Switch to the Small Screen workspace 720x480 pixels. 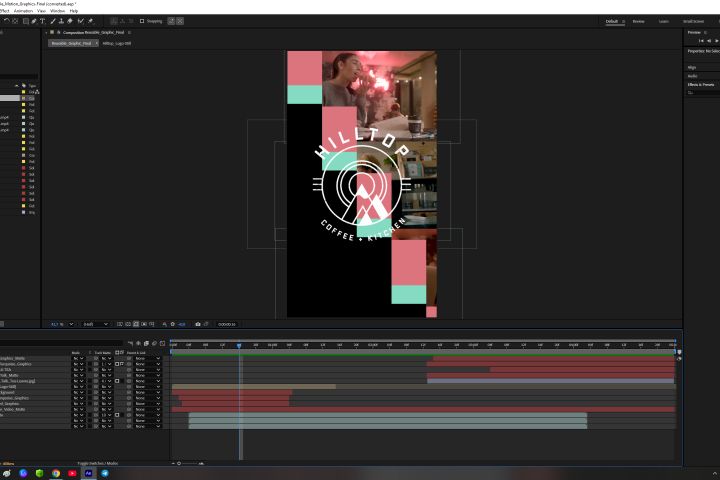[693, 22]
